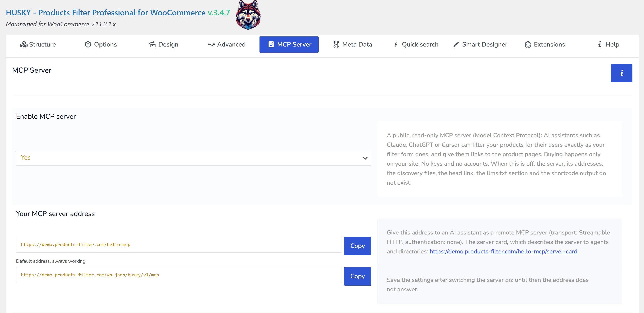Copy the default wp-json mcp address
Viewport: 644px width, 313px height.
357,276
